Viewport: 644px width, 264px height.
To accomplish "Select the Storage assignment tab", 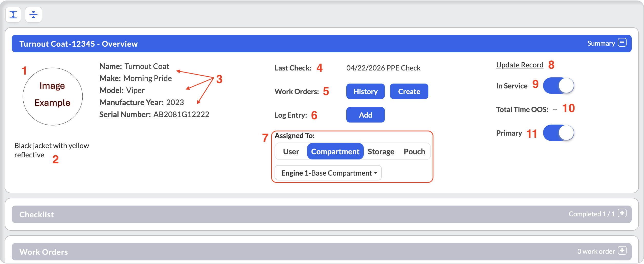I will [x=381, y=151].
